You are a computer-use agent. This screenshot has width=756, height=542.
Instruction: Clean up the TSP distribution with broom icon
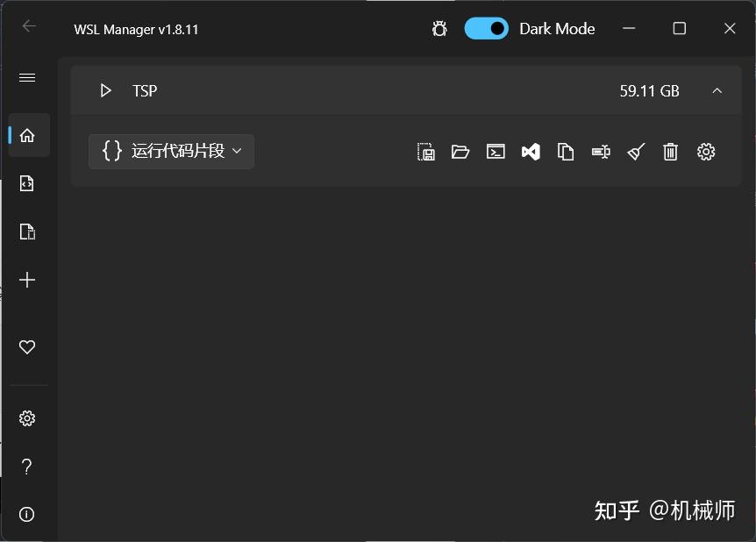(x=636, y=152)
